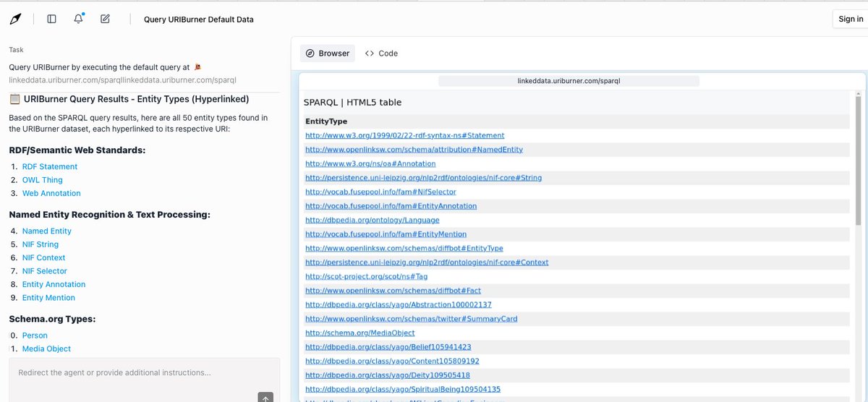
Task: Click the attribution#NamedEntity URL
Action: click(x=414, y=150)
